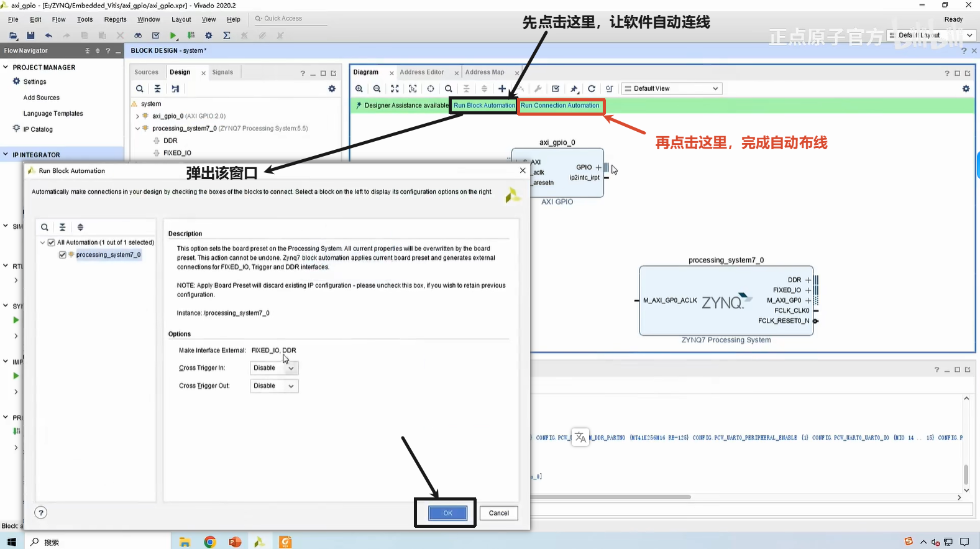Click the Run Block Automation link

coord(484,106)
